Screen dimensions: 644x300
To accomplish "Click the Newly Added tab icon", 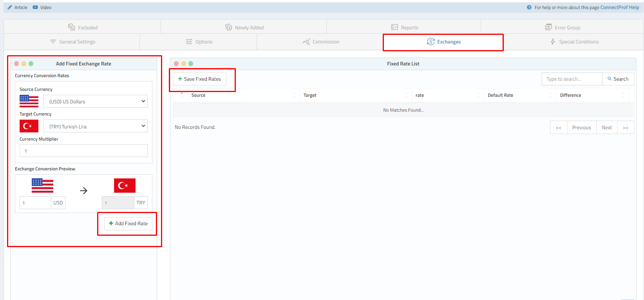I will 228,27.
